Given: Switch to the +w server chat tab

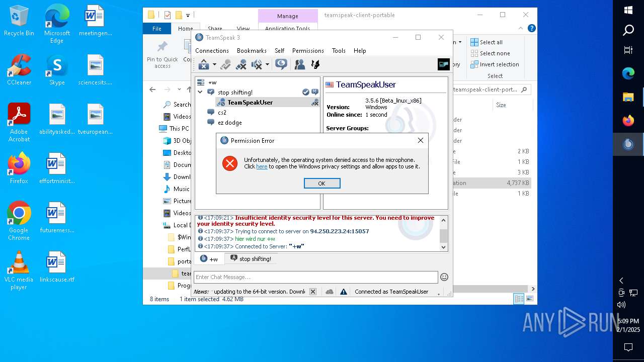Looking at the screenshot, I should coord(209,259).
